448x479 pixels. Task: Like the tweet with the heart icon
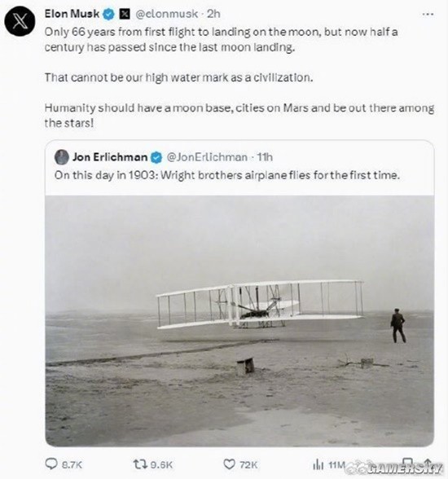click(229, 464)
